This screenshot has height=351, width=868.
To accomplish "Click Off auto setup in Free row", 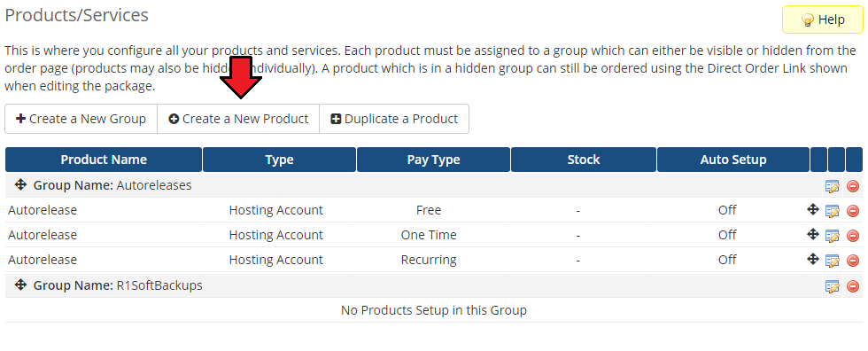I will pos(727,210).
